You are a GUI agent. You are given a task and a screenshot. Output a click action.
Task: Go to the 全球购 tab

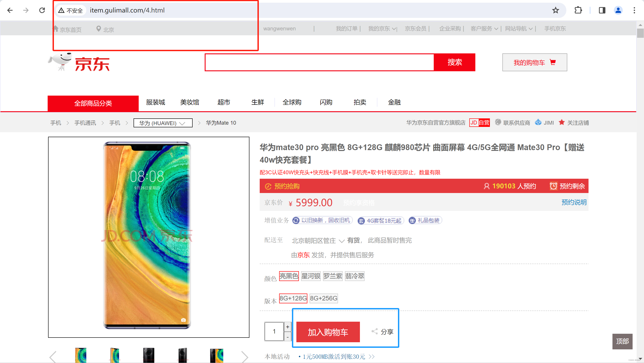pos(292,102)
